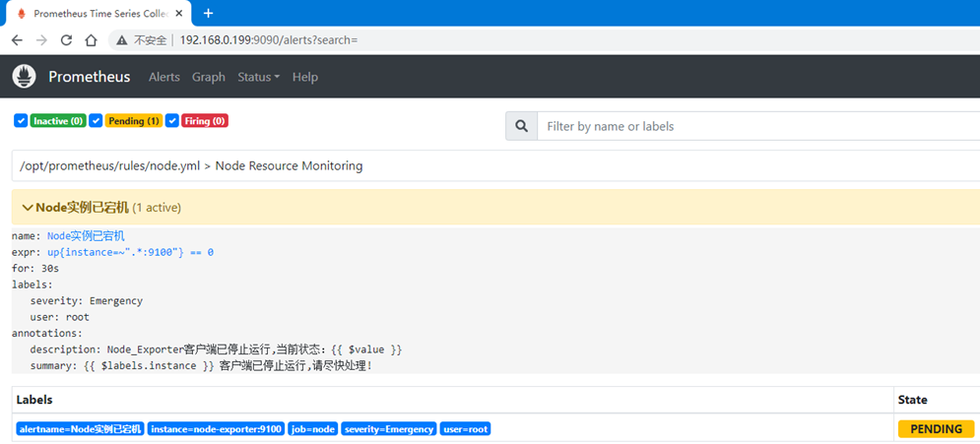Open a new browser tab
980x444 pixels.
coord(209,13)
